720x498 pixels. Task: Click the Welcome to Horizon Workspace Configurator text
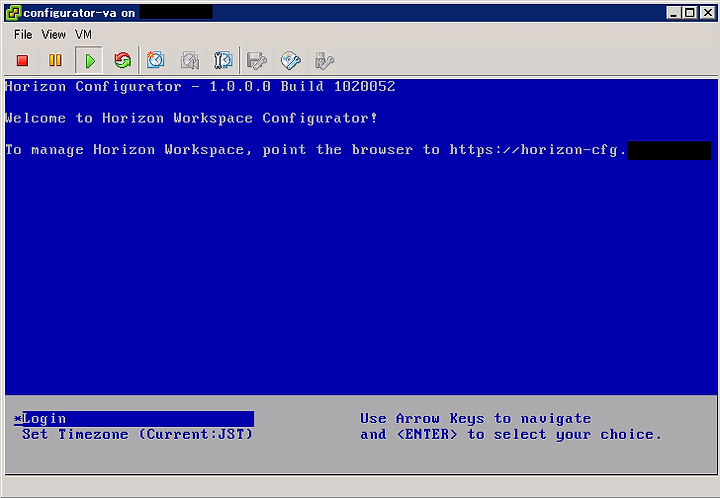pos(191,118)
